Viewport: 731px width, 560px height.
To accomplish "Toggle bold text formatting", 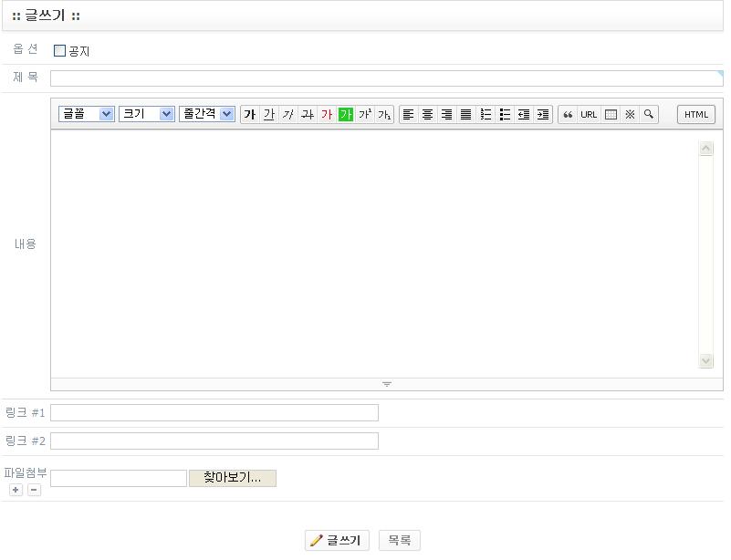I will point(249,115).
